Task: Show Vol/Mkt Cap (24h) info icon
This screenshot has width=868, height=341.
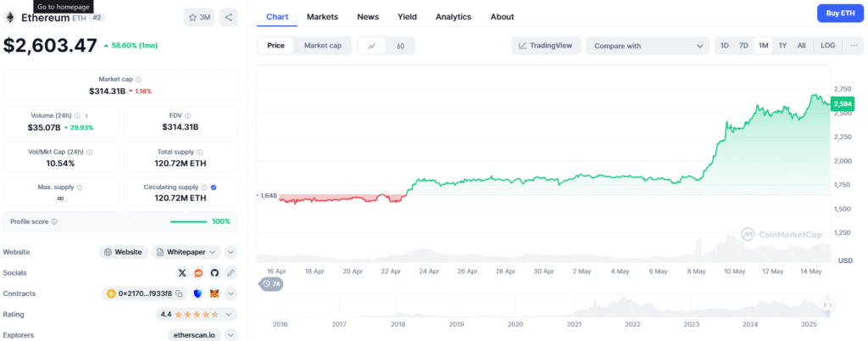Action: 89,152
